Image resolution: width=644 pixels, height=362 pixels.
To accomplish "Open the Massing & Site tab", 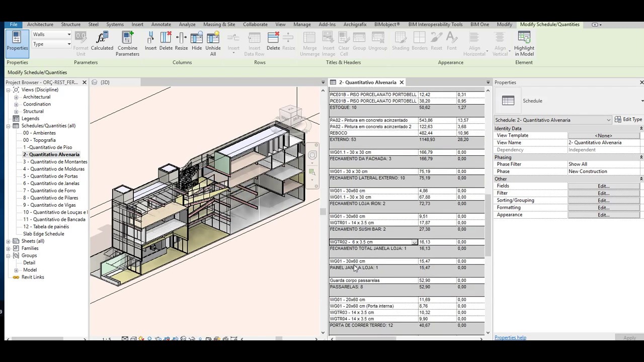I will (219, 24).
